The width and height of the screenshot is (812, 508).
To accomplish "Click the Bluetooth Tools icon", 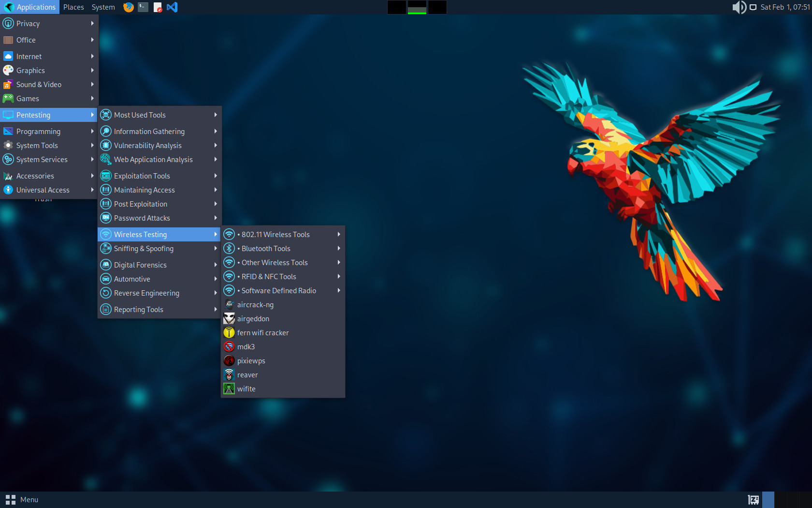I will (229, 249).
